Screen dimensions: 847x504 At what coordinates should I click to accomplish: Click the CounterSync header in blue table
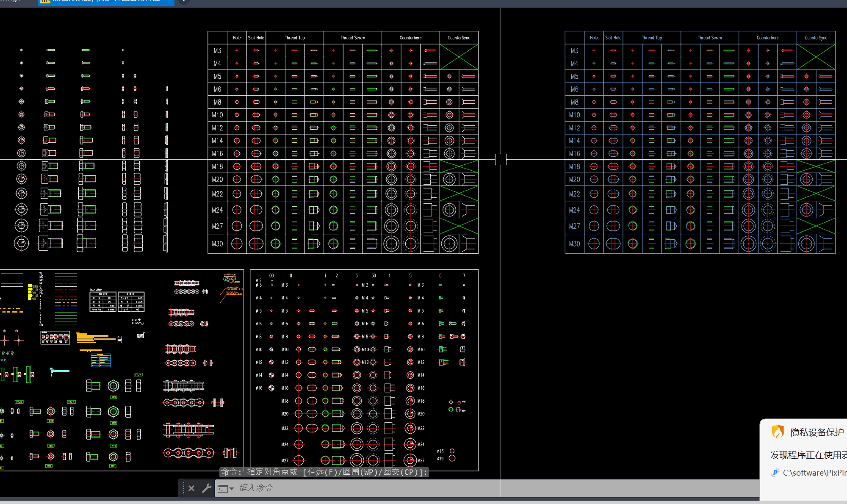(816, 38)
